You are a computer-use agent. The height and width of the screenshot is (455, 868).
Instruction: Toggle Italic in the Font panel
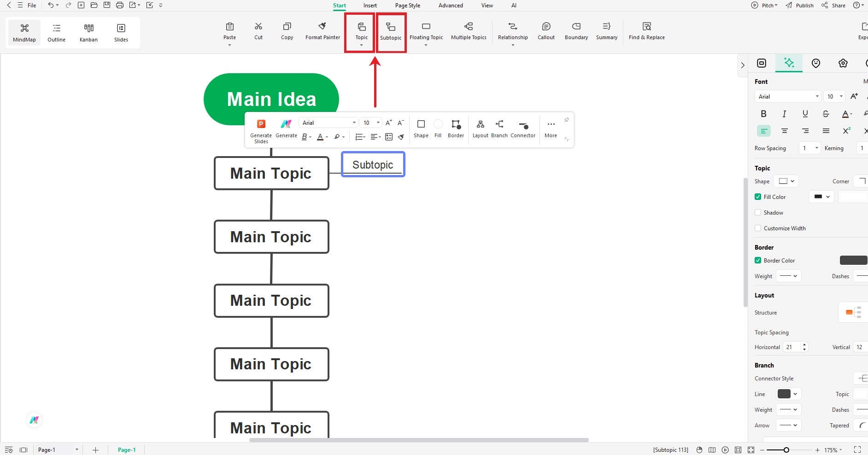tap(784, 114)
